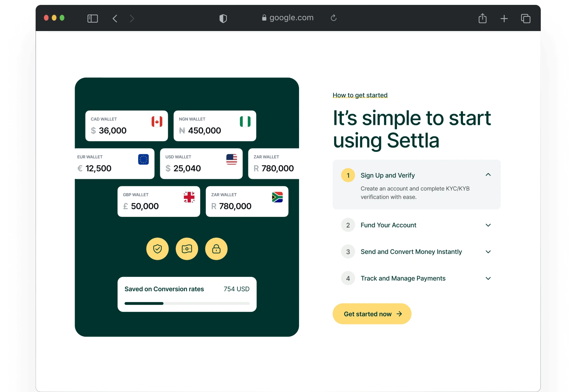Click the NGN WALLET label

[192, 119]
